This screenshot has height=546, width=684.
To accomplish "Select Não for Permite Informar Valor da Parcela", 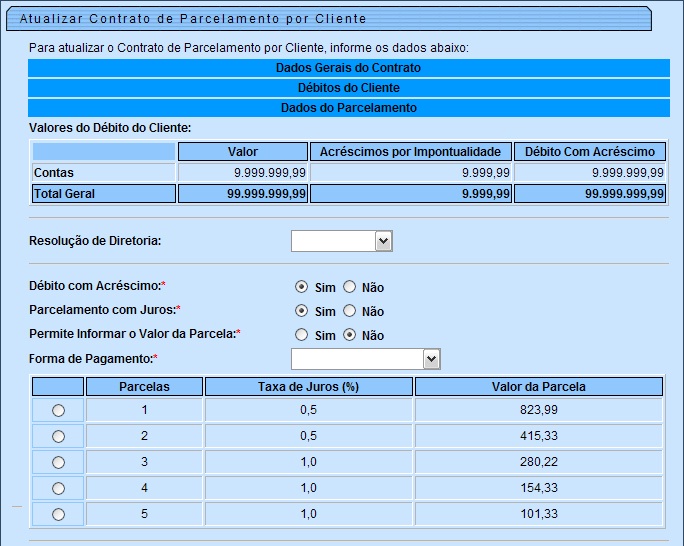I will pos(350,335).
